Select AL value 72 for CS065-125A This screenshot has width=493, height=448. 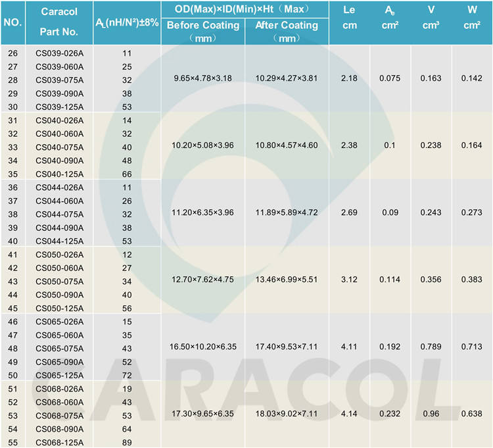(127, 376)
